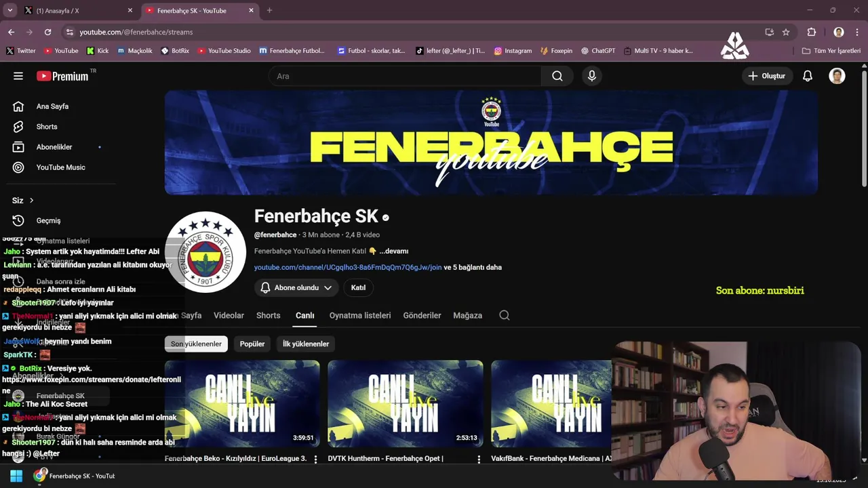This screenshot has width=868, height=488.
Task: Click Fenerbahçe SK channel avatar logo
Action: (205, 252)
